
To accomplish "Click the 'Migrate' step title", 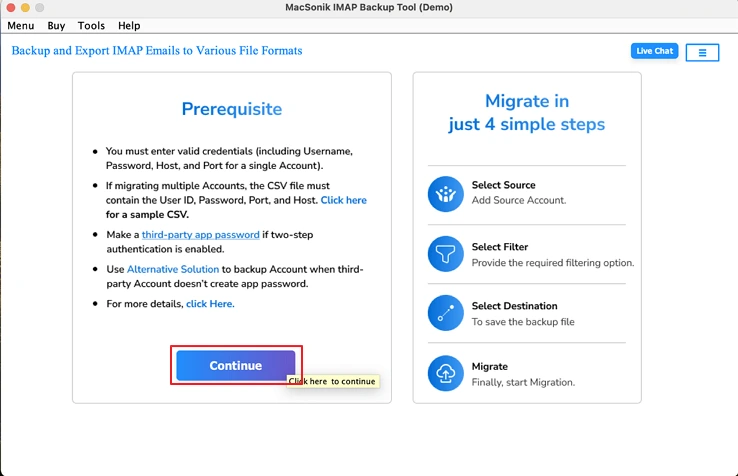I will click(x=489, y=366).
